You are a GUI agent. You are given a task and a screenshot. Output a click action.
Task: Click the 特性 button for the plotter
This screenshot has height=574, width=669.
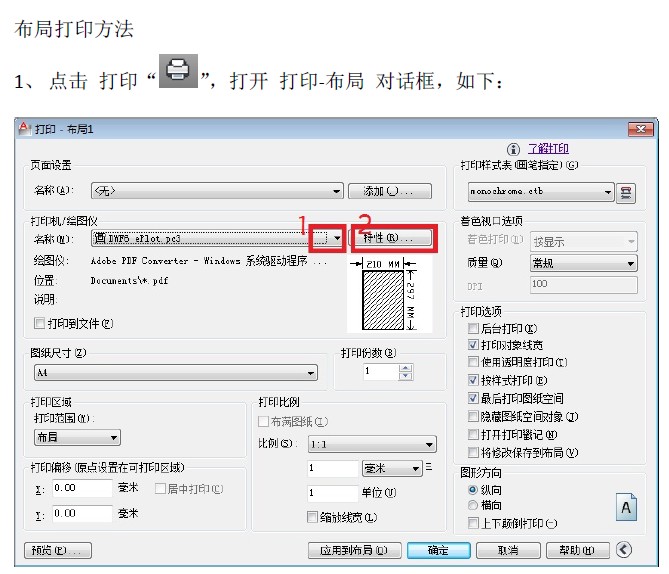[390, 238]
